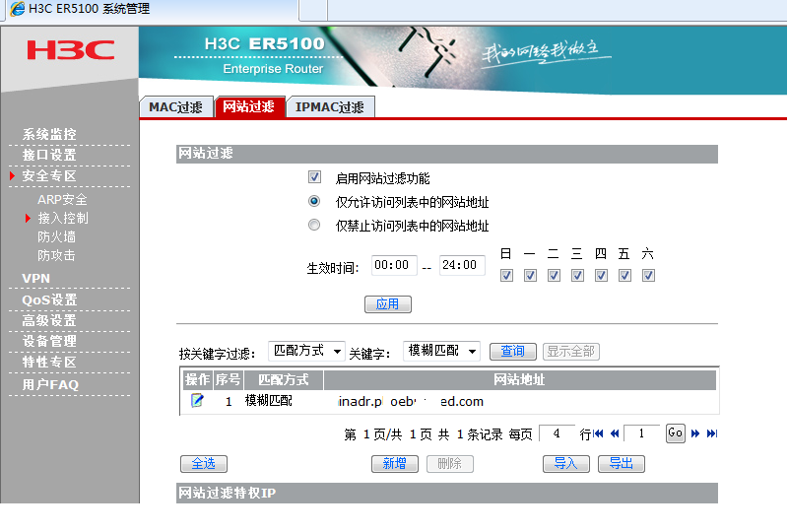
Task: Toggle the Tuesday (二) checkbox
Action: 554,276
